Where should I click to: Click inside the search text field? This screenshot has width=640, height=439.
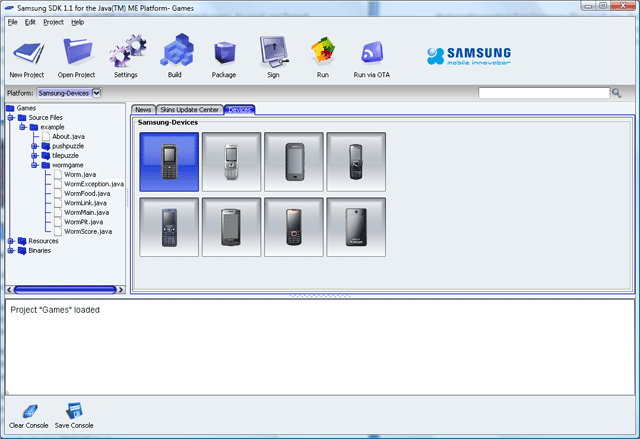tap(543, 93)
